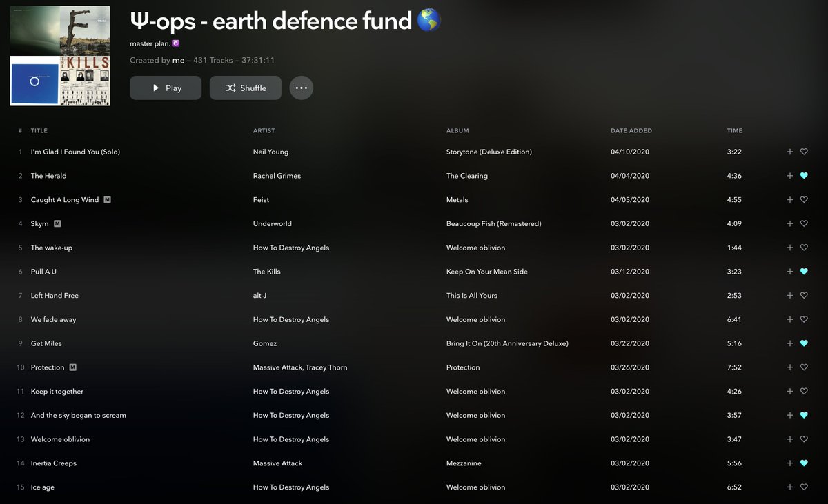Open artist Gomez

coord(264,343)
